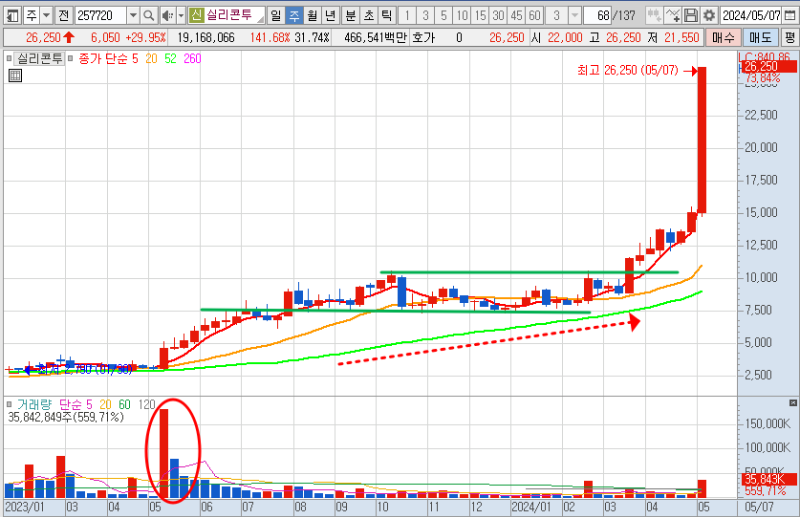Click the 매수 buy button
Screen dimensions: 800x517
723,38
